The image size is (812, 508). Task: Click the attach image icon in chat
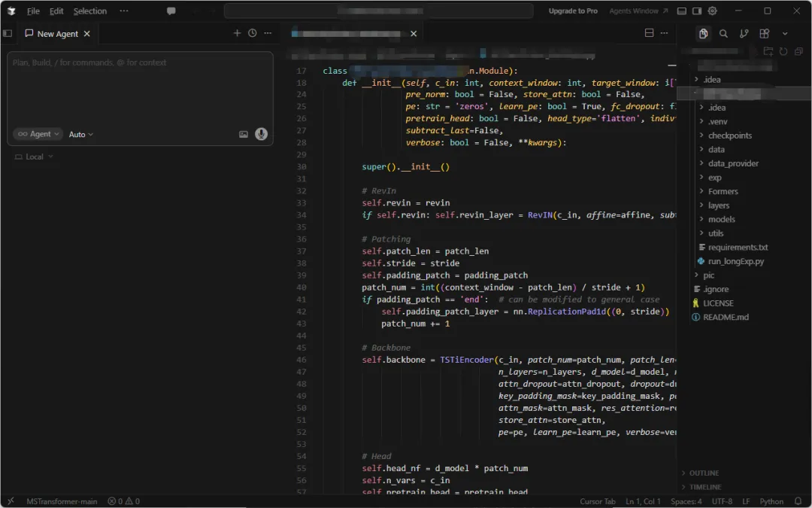pos(244,134)
